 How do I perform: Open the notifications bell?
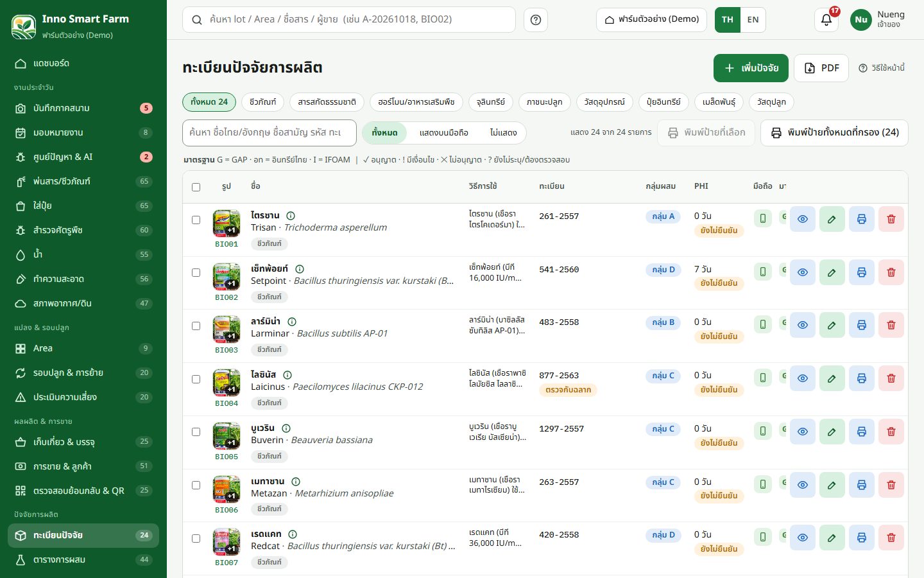pos(826,20)
